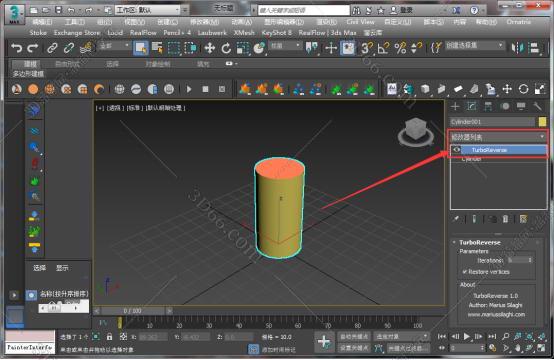Select the Unlink Selection tool
The height and width of the screenshot is (360, 554).
(x=69, y=48)
